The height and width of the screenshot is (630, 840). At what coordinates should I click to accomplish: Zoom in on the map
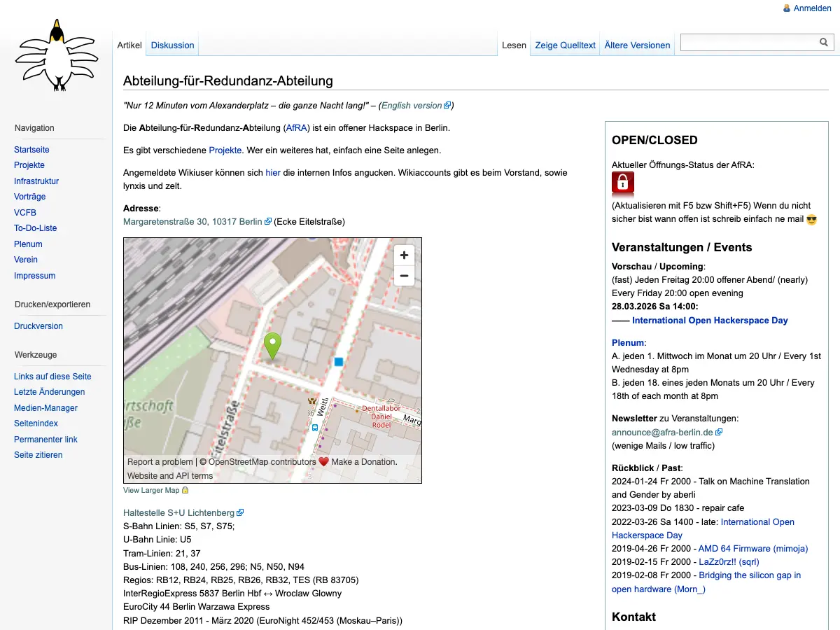click(x=404, y=255)
